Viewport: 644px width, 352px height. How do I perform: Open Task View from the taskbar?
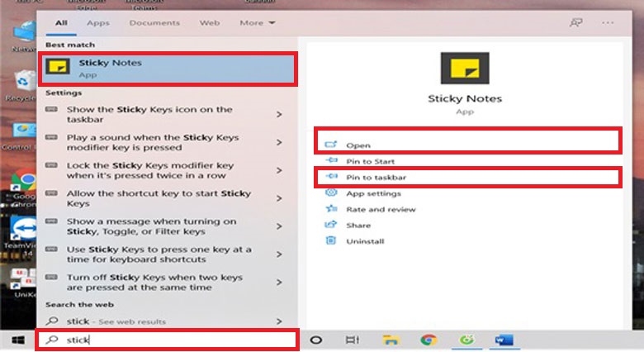[353, 340]
